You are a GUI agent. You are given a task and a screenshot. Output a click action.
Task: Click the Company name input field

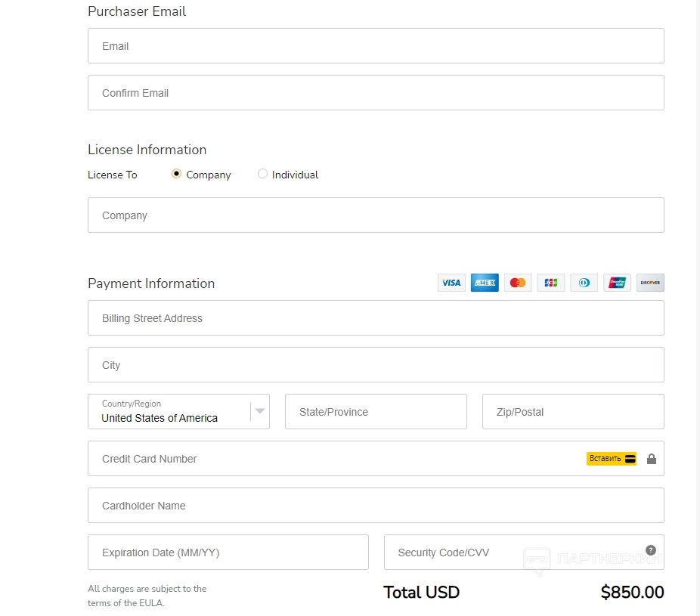pyautogui.click(x=376, y=215)
